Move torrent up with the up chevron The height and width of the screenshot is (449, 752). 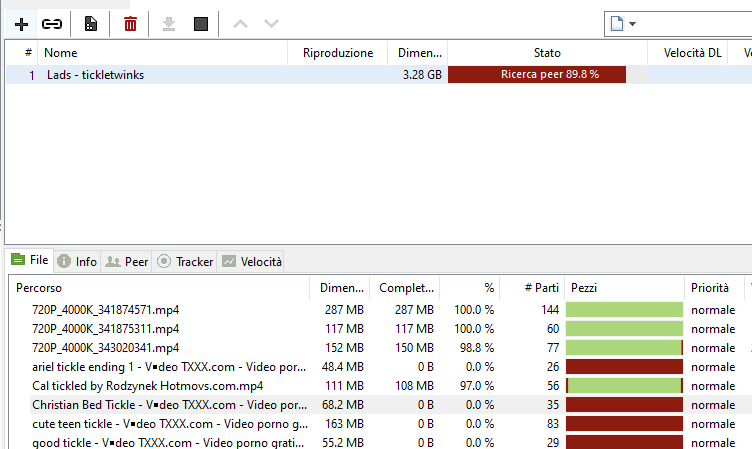coord(240,24)
